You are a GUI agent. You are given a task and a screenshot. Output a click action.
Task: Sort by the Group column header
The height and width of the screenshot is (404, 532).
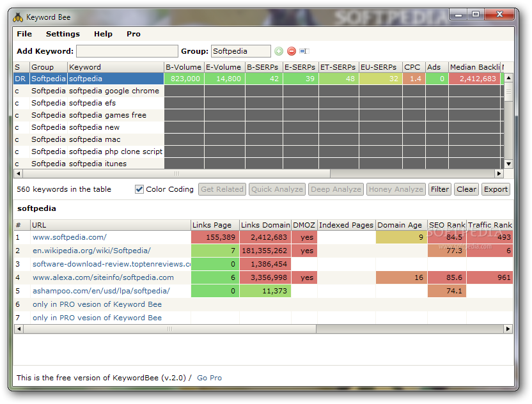(49, 67)
